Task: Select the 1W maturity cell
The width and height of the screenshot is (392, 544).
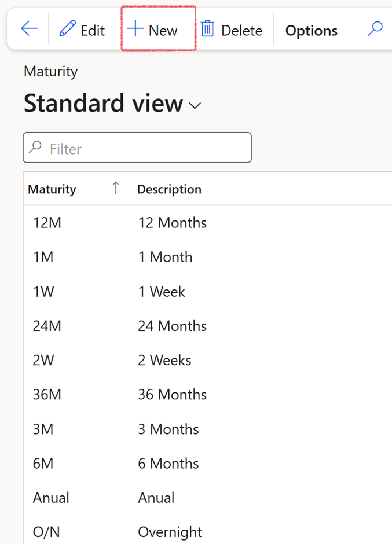Action: pos(43,292)
